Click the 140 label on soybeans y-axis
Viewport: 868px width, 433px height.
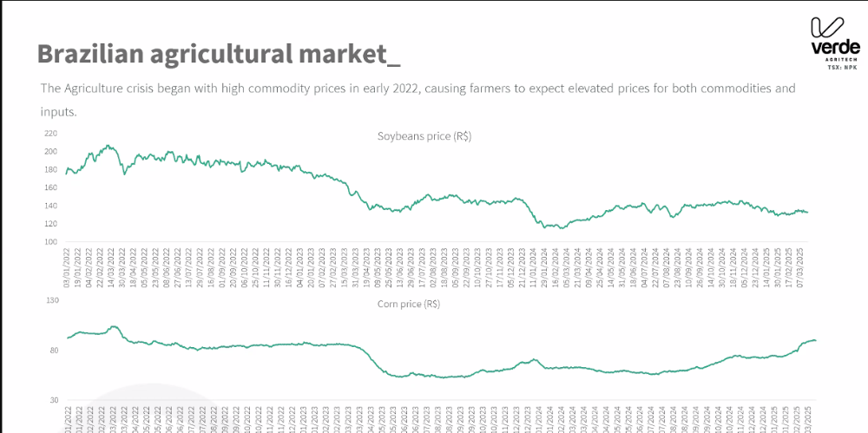[x=50, y=206]
